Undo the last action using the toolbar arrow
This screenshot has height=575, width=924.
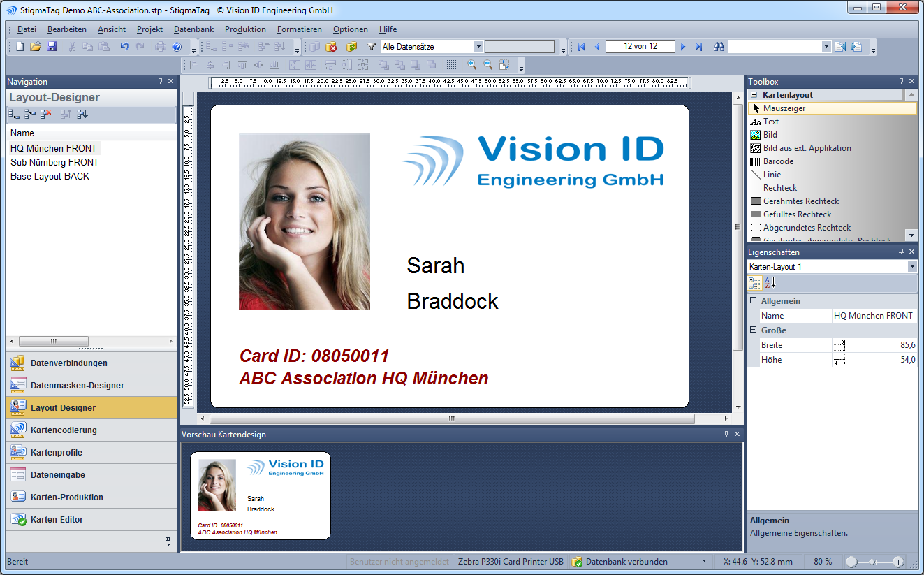pos(124,47)
